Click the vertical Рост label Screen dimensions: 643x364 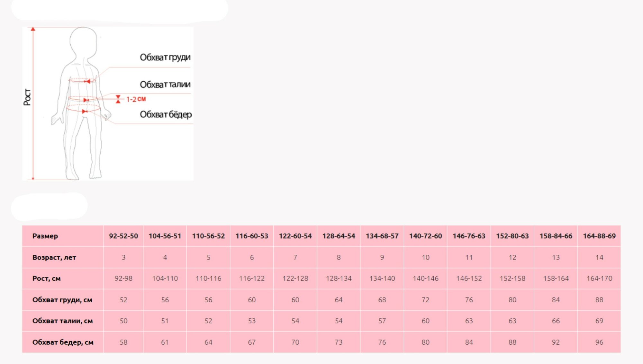click(x=27, y=97)
